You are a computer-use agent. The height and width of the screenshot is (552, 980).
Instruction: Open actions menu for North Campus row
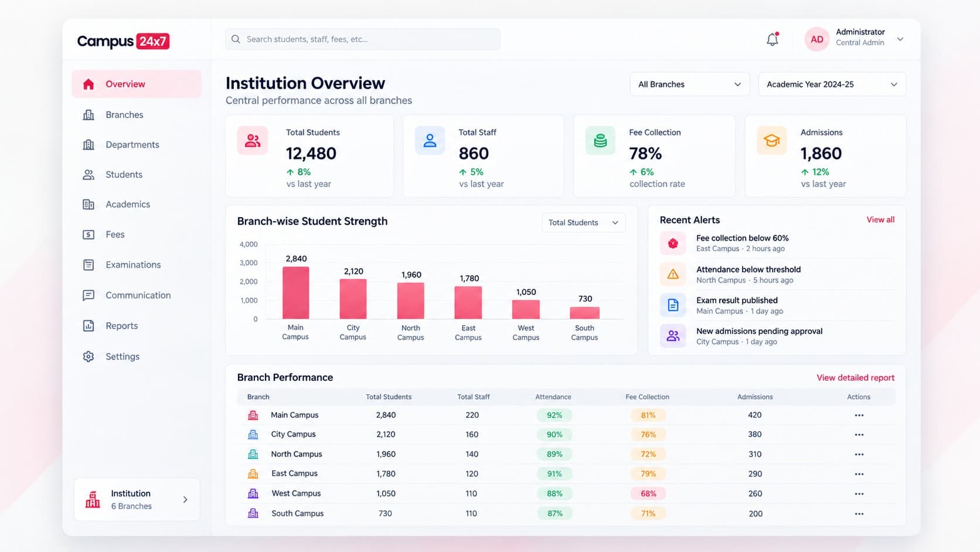[x=859, y=455]
